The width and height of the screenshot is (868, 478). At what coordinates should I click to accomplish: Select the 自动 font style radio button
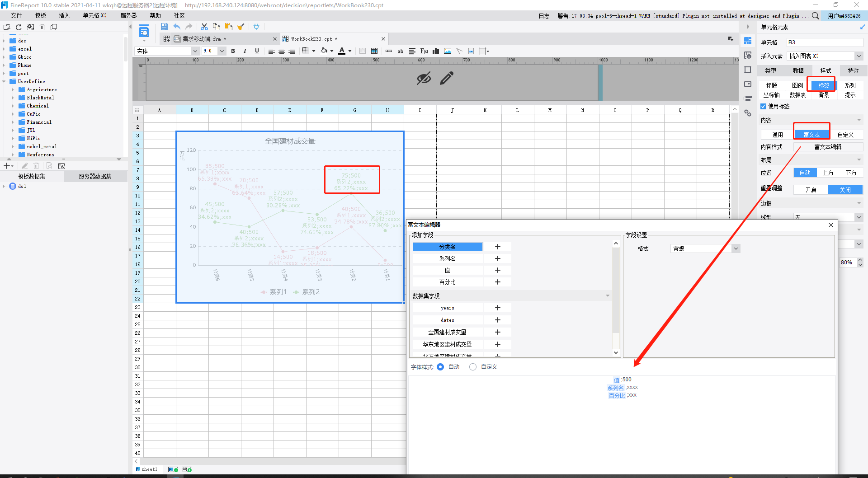coord(440,367)
